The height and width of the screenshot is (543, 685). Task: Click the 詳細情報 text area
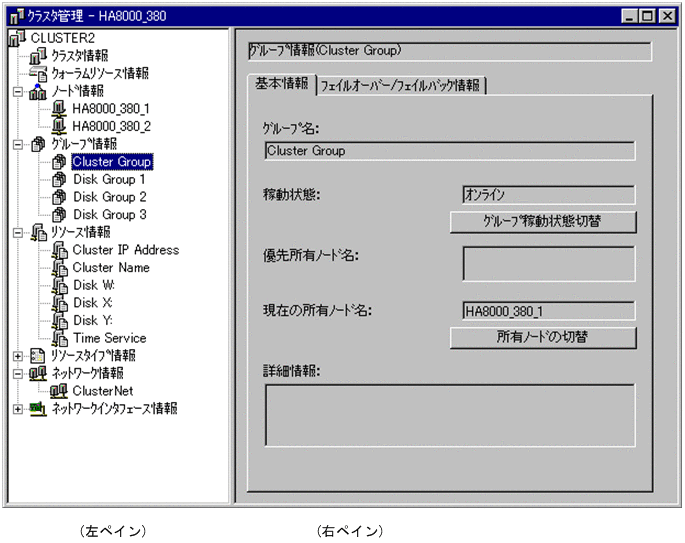[x=450, y=415]
